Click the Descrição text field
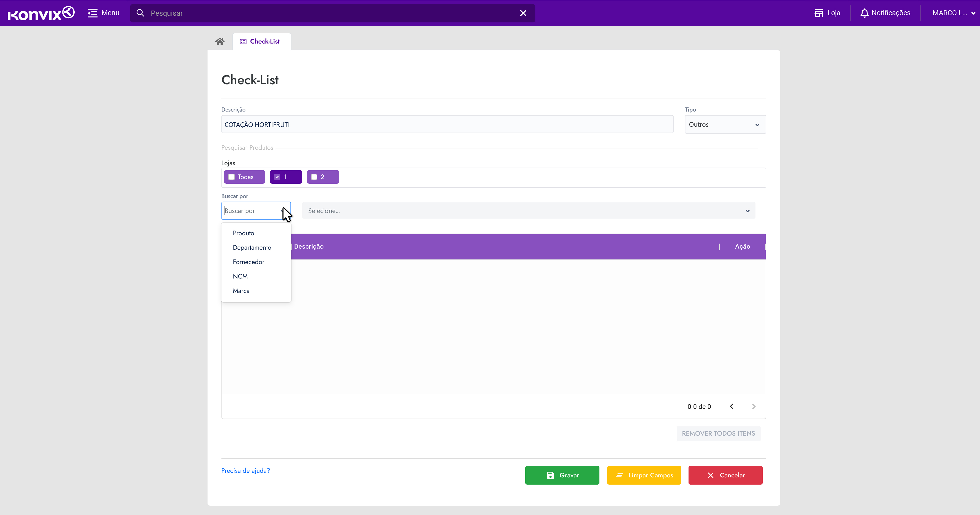Image resolution: width=980 pixels, height=515 pixels. 447,124
